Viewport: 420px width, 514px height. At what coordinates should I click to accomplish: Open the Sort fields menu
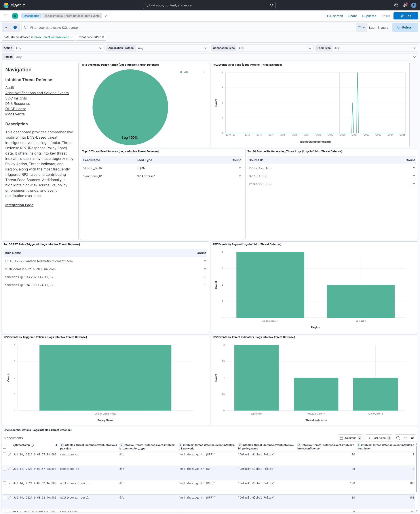tap(379, 438)
